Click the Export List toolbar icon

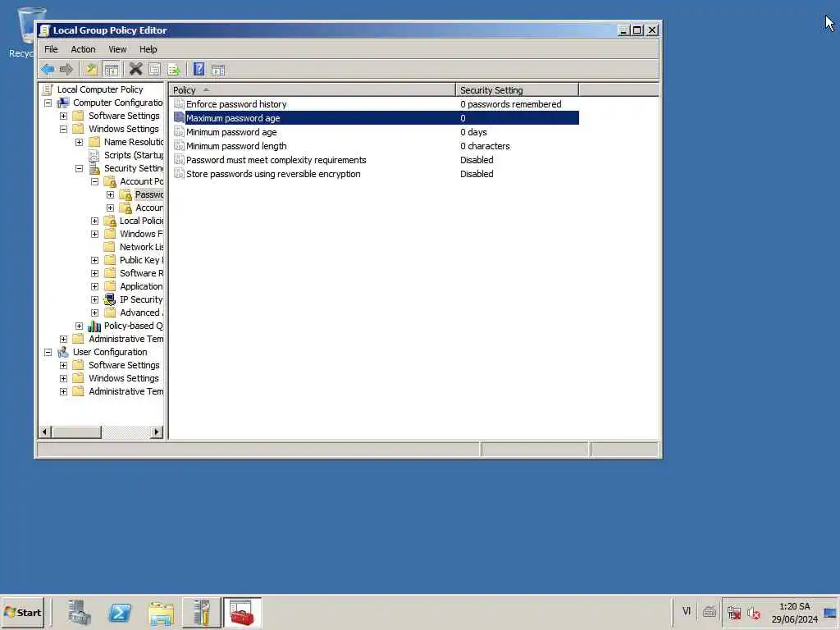pyautogui.click(x=174, y=69)
